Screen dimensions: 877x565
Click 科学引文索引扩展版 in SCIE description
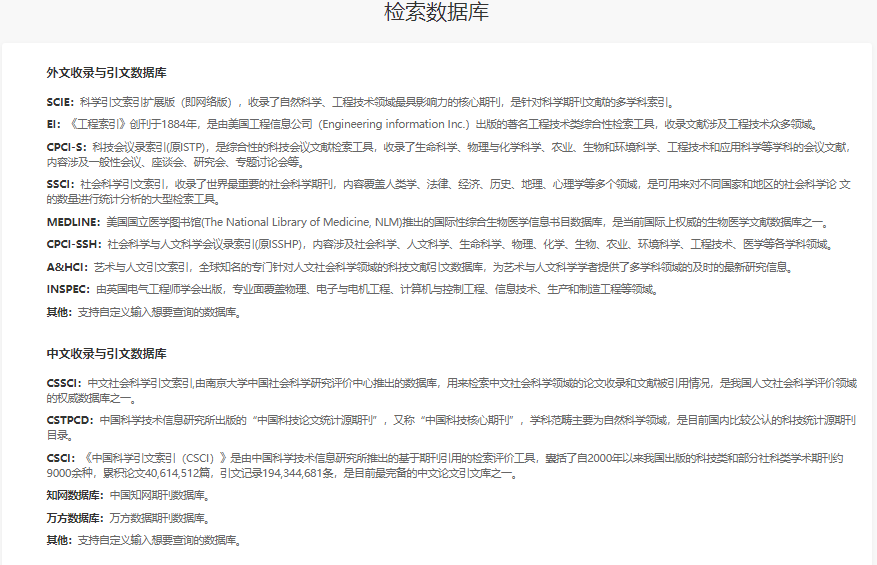[128, 102]
